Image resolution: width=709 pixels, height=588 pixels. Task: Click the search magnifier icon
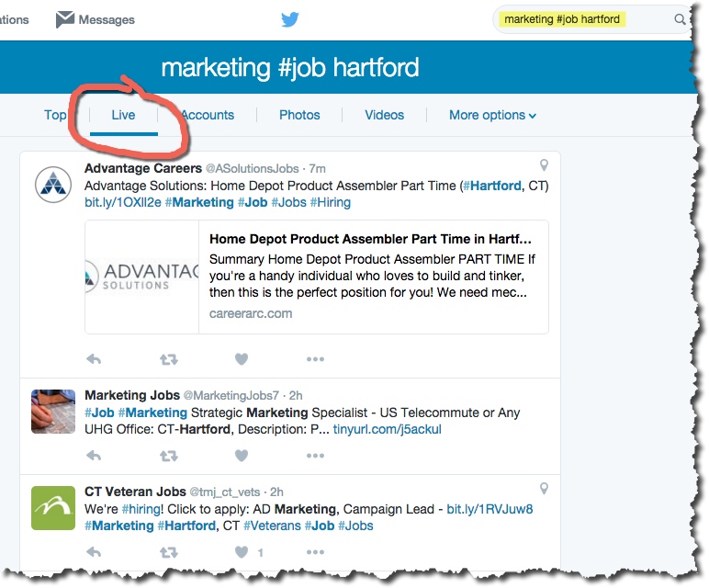[680, 19]
